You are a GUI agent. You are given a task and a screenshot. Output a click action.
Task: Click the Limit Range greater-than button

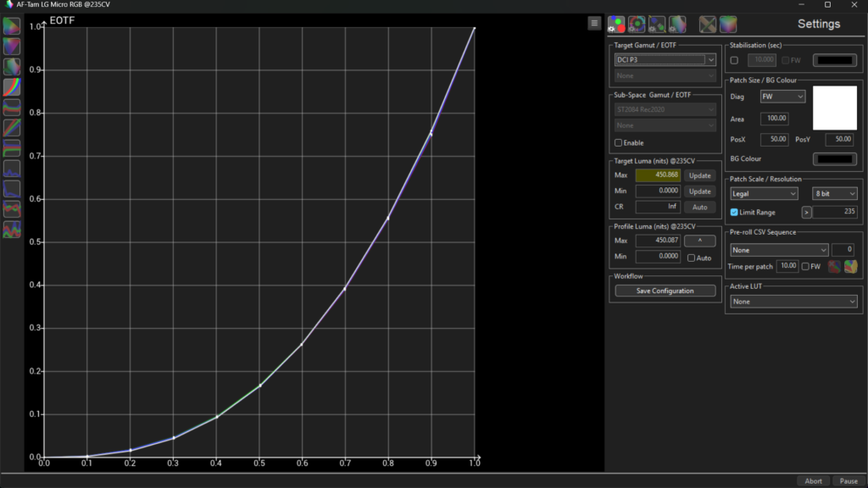click(x=807, y=213)
